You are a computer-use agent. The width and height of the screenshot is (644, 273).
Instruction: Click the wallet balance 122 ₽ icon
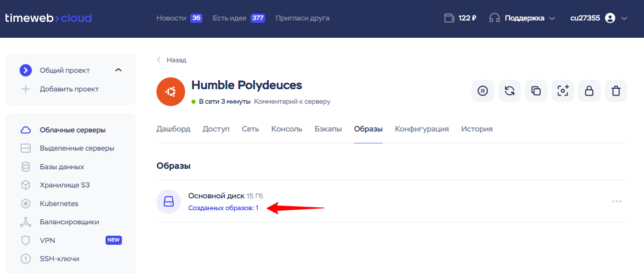(x=449, y=18)
